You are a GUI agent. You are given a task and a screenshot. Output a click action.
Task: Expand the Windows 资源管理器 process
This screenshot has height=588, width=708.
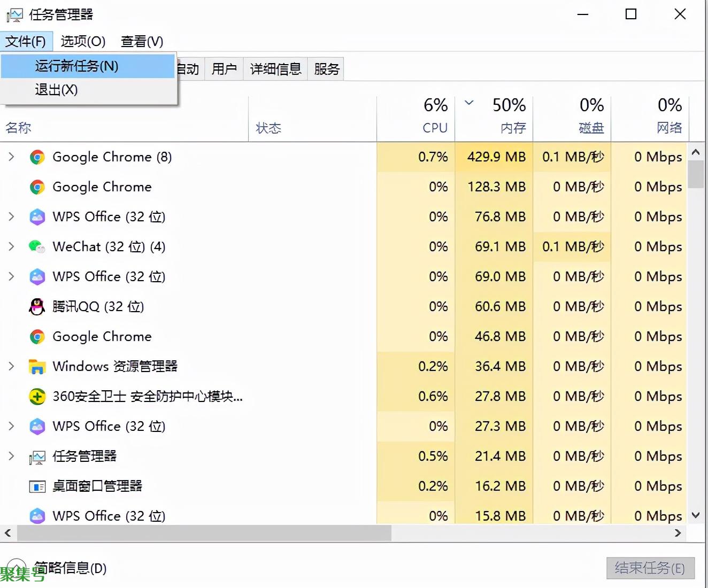pos(11,366)
